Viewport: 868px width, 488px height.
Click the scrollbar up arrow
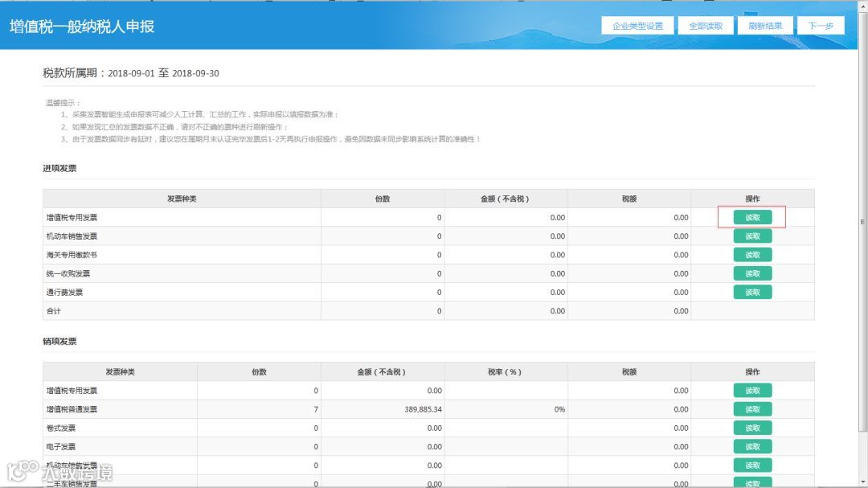pos(862,5)
